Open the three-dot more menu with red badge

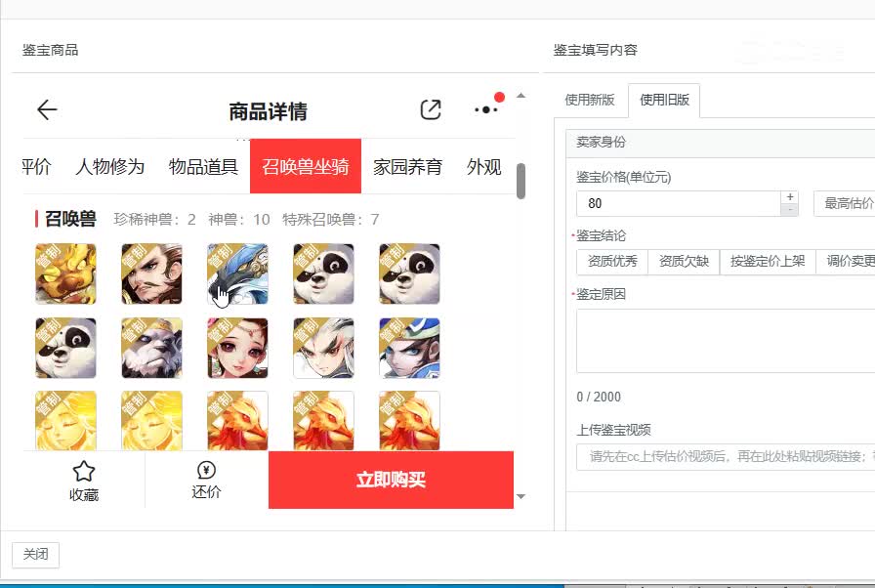(x=486, y=109)
